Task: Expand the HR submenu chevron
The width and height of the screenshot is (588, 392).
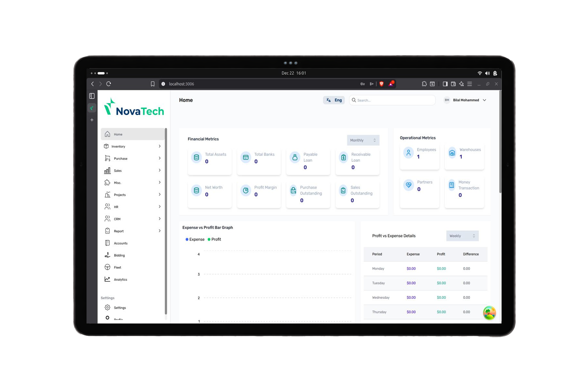Action: [x=160, y=207]
